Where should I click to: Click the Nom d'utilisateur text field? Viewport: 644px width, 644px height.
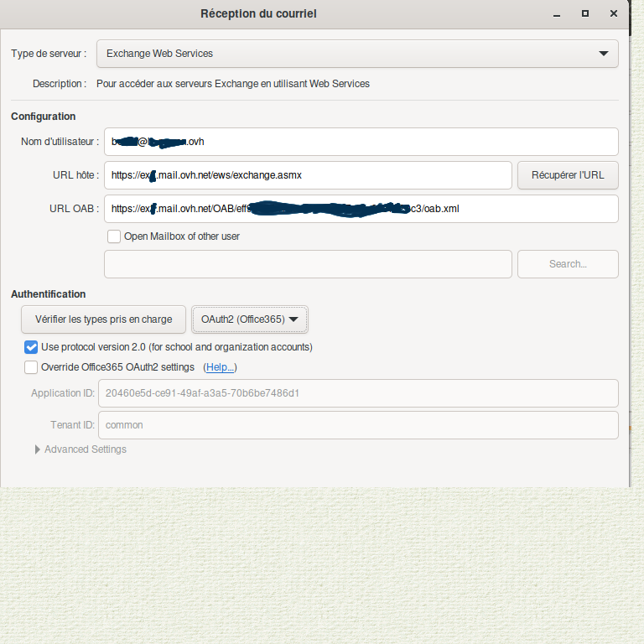coord(361,142)
